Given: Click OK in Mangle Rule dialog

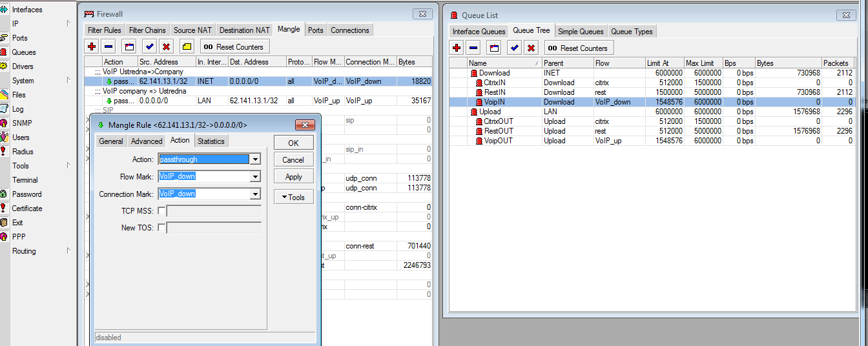Looking at the screenshot, I should pyautogui.click(x=294, y=143).
